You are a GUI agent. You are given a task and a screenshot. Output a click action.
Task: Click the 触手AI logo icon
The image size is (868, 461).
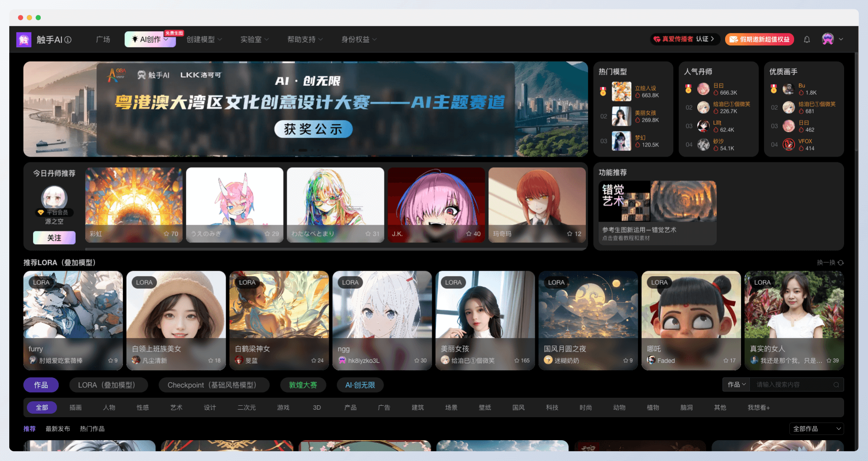pos(24,39)
